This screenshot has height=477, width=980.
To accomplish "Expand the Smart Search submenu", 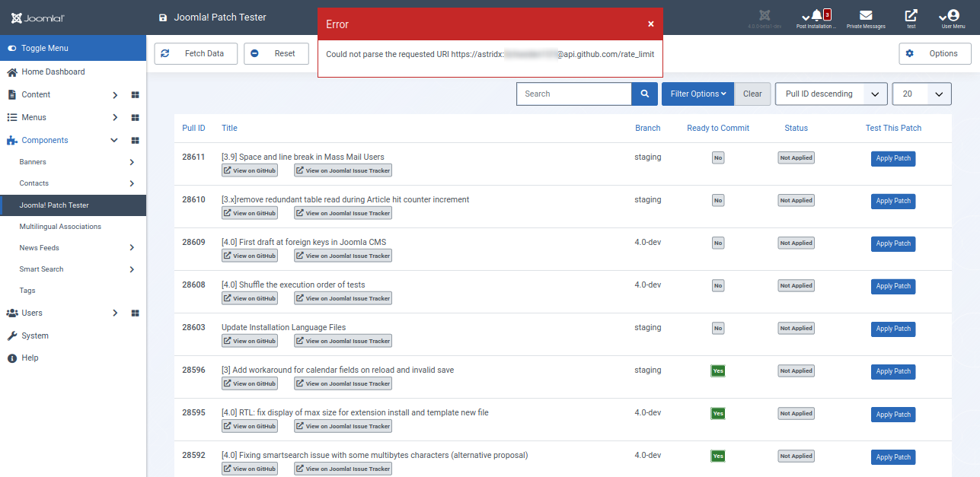I will coord(132,269).
